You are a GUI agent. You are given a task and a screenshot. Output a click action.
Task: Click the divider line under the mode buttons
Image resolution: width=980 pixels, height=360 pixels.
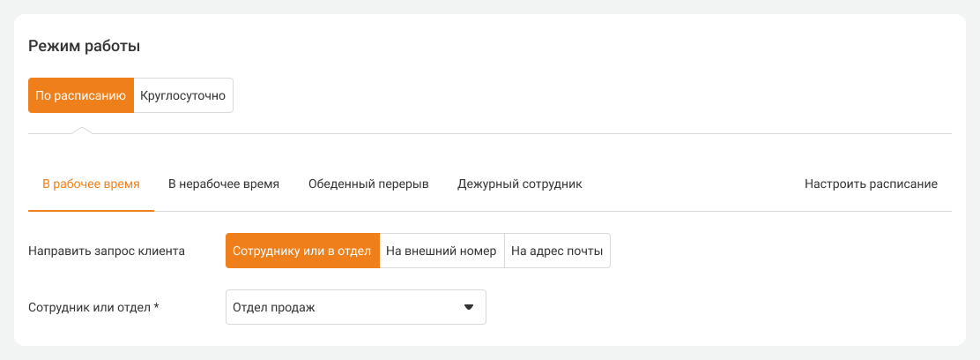(529, 133)
